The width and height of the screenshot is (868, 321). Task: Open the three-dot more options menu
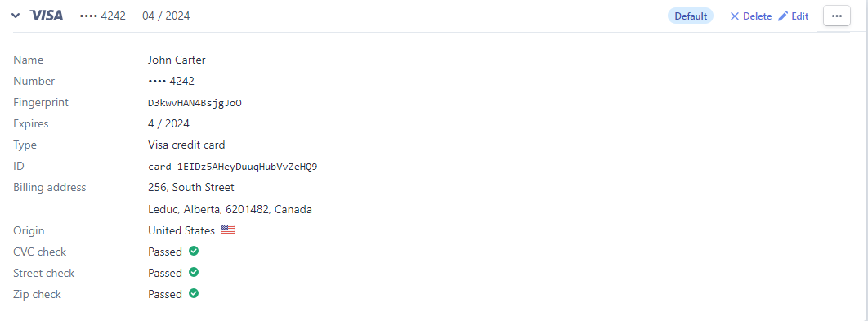tap(836, 16)
